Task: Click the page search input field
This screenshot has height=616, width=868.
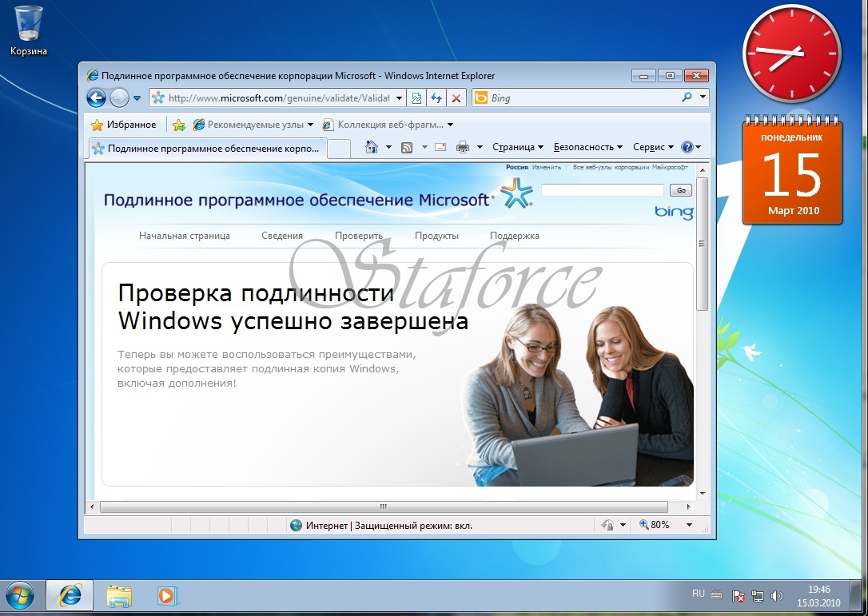Action: [x=602, y=190]
